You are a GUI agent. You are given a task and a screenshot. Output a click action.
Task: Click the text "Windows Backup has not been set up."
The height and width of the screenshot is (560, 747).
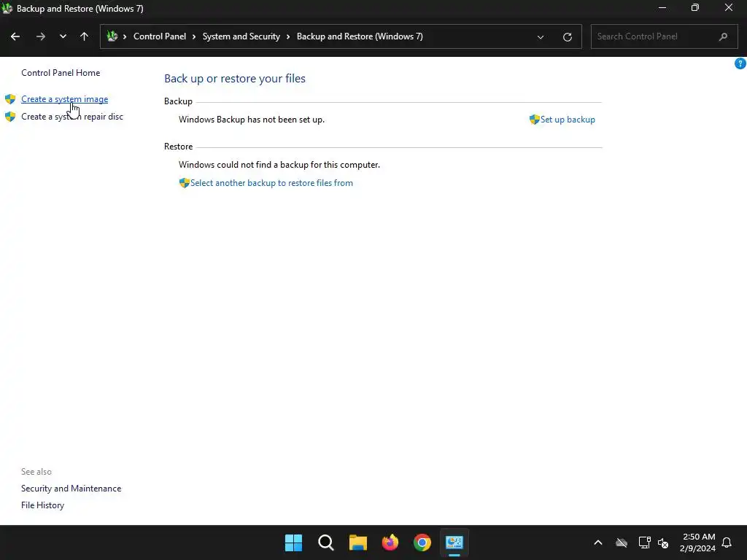click(252, 120)
